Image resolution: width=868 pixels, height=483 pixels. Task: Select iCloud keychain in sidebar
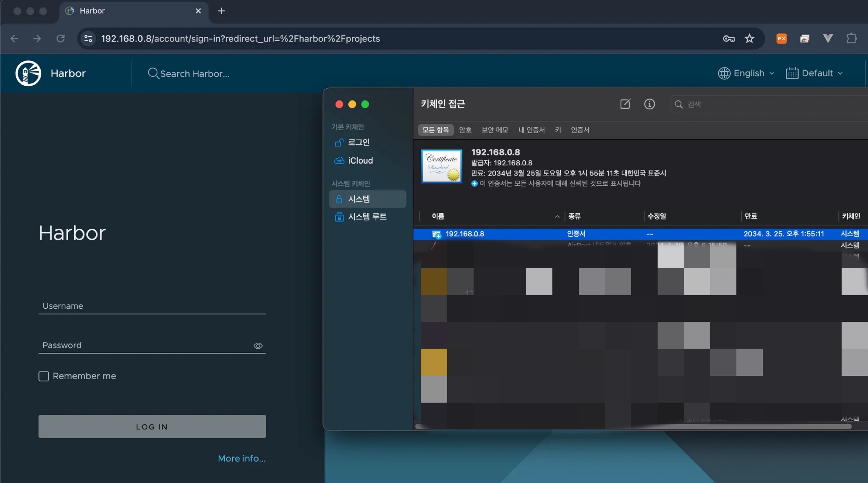pos(368,160)
